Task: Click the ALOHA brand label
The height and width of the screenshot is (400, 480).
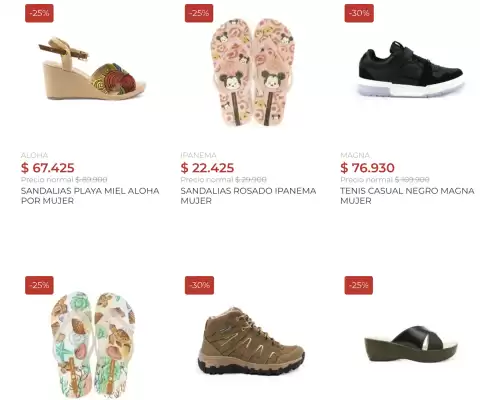Action: point(34,155)
